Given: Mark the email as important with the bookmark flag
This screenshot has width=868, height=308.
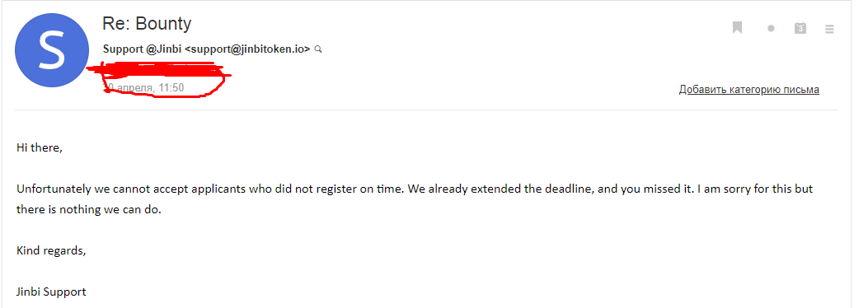Looking at the screenshot, I should (737, 28).
